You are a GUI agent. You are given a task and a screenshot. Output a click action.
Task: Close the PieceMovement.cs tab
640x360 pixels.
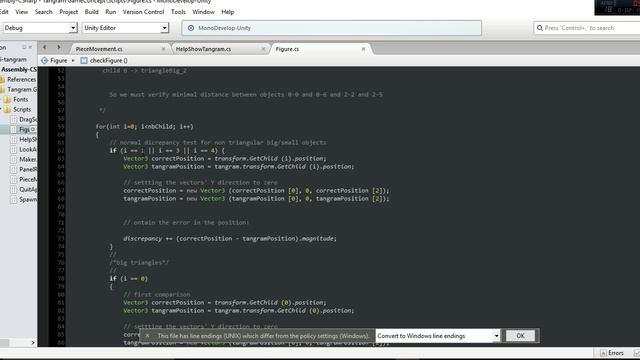(163, 49)
